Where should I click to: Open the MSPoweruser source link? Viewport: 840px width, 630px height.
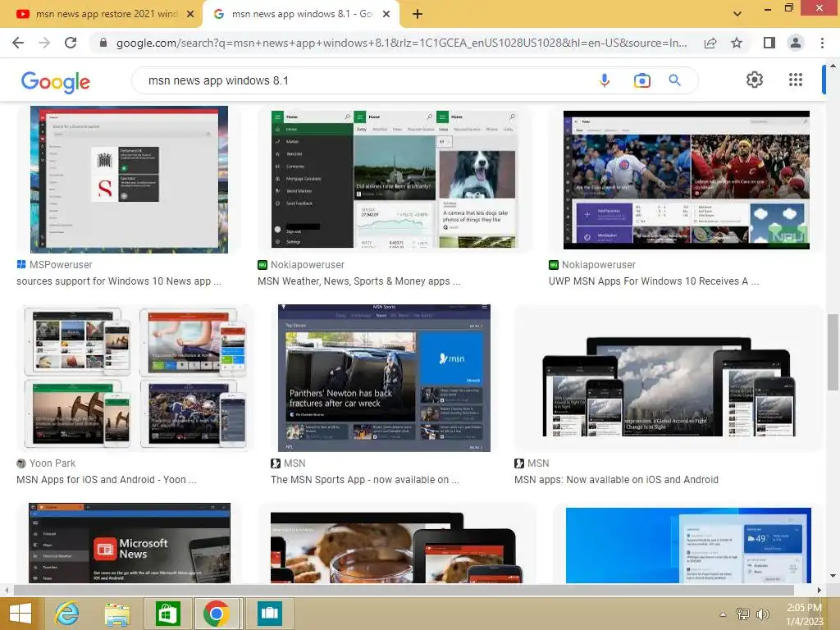click(54, 265)
